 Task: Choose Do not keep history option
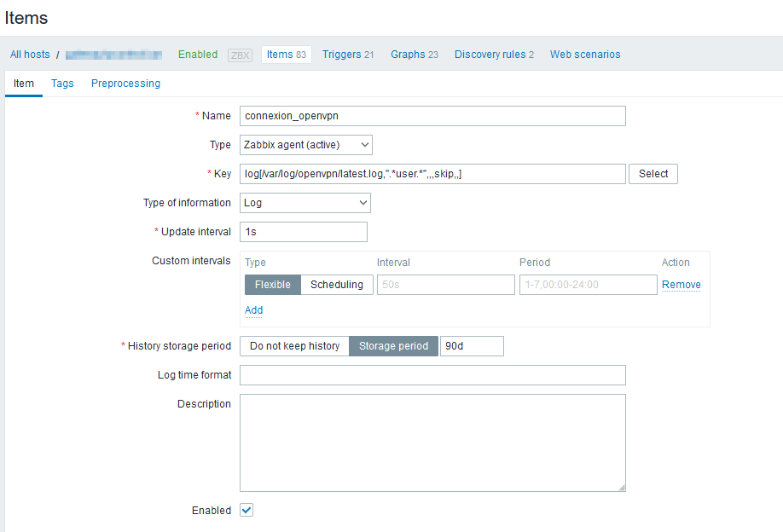click(294, 346)
